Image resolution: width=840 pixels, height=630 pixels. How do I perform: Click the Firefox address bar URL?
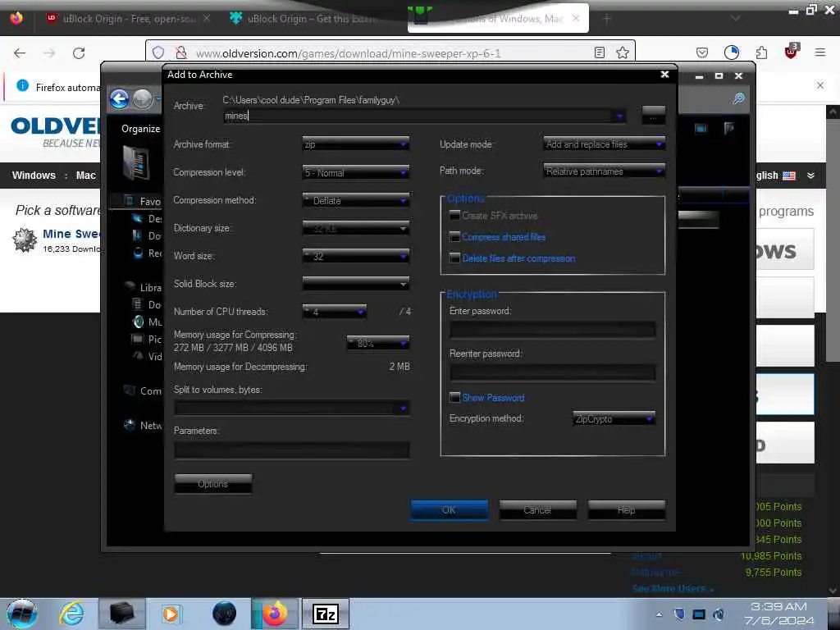[x=348, y=53]
